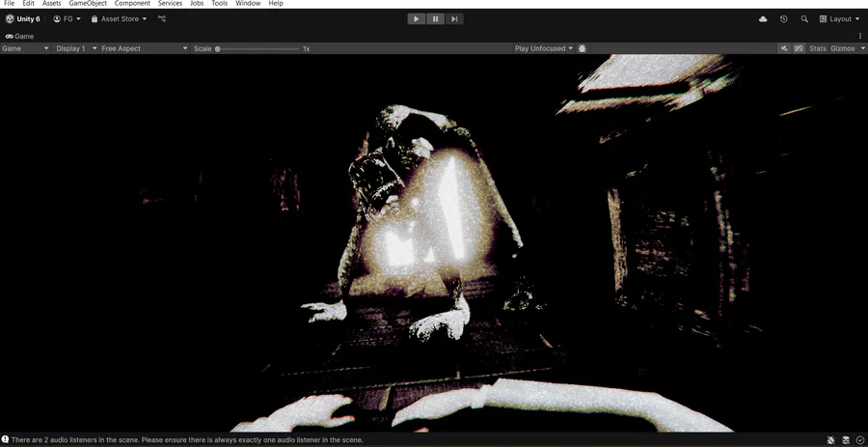Screen dimensions: 868x447
Task: Open the Assets menu
Action: tap(52, 3)
